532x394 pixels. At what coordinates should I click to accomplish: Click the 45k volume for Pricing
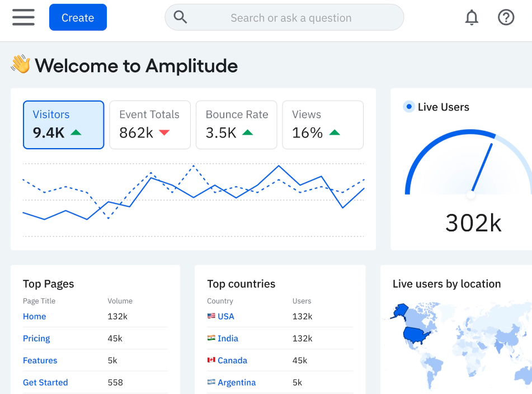click(115, 338)
